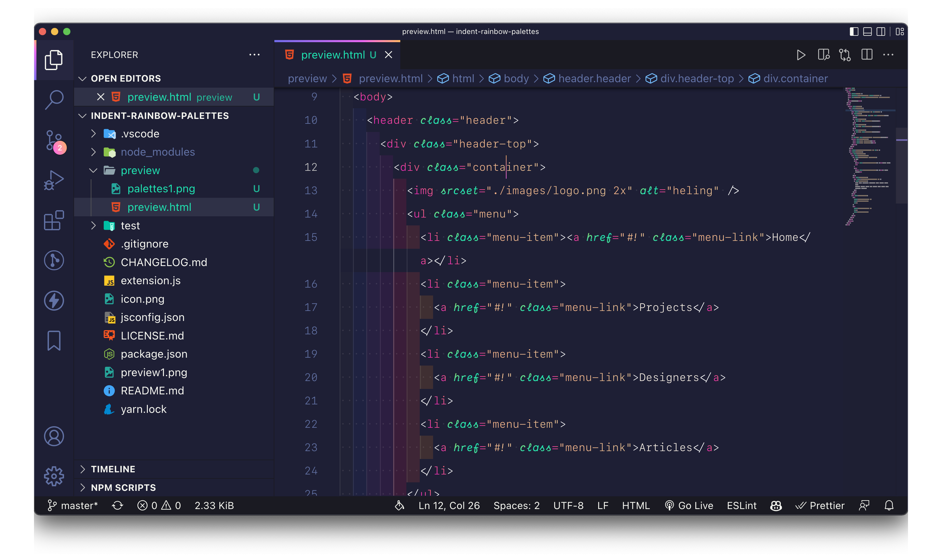Collapse the OPEN EDITORS section
This screenshot has height=560, width=942.
[126, 79]
